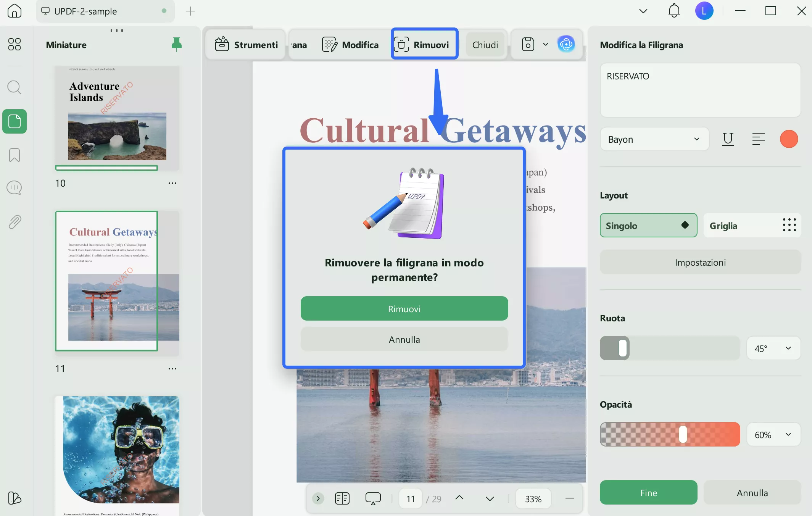Select Singolo layout option

click(x=648, y=226)
